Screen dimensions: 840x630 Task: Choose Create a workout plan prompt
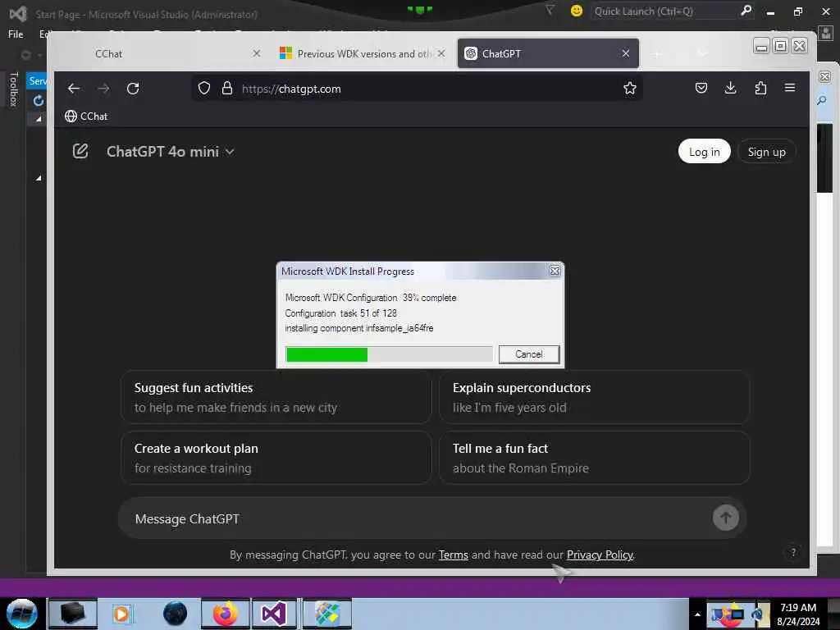click(276, 458)
